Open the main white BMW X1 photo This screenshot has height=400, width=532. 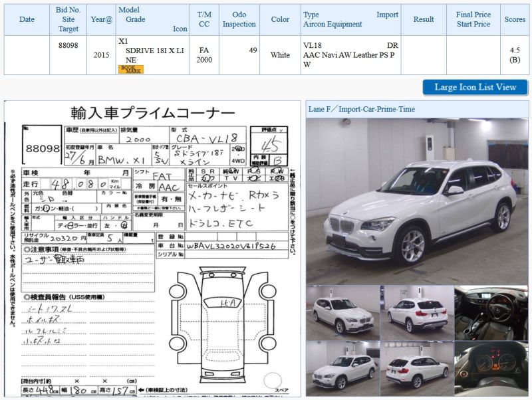[417, 201]
